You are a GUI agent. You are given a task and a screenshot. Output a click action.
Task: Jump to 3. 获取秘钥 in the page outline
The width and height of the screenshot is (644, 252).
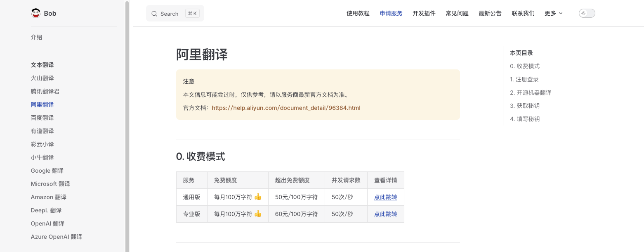pos(525,106)
